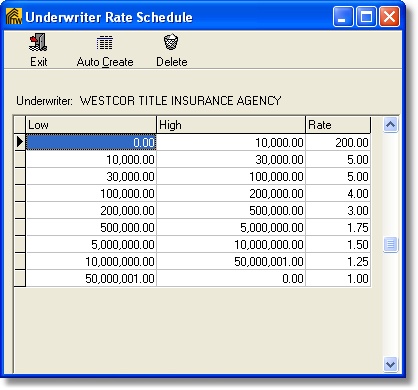Click the Delete trash can icon
418x390 pixels.
171,42
